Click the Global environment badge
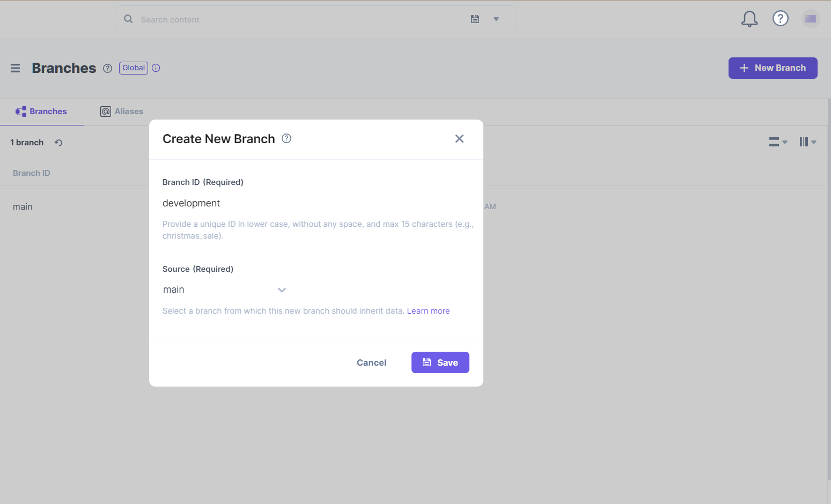The image size is (831, 504). [133, 68]
